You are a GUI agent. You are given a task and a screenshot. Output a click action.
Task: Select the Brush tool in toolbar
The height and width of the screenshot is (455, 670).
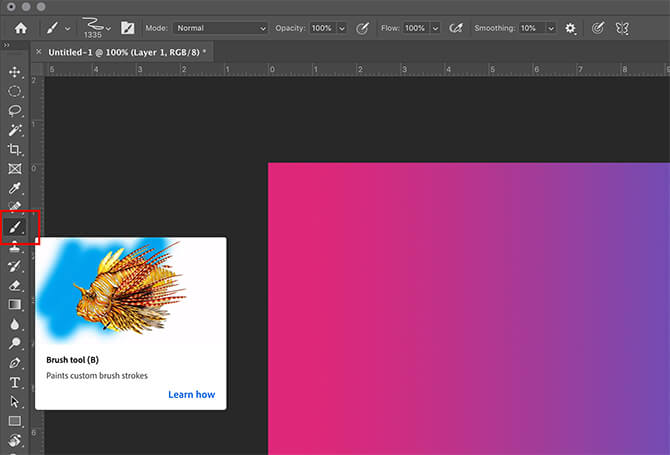point(15,227)
